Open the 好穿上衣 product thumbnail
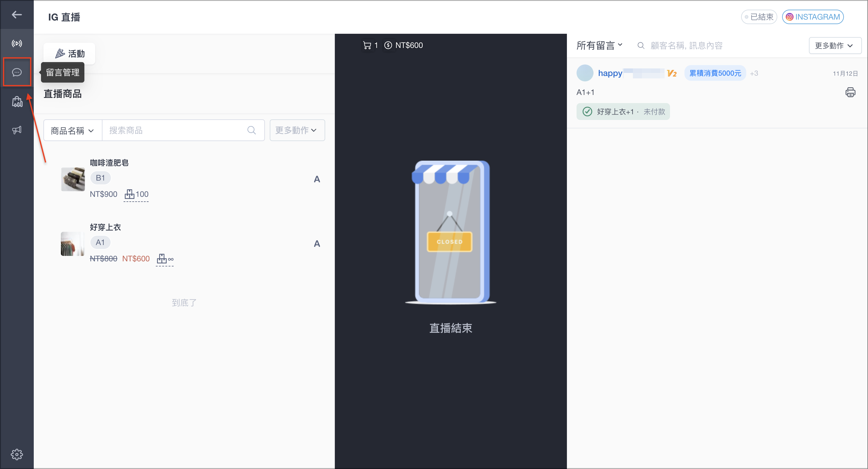 73,244
